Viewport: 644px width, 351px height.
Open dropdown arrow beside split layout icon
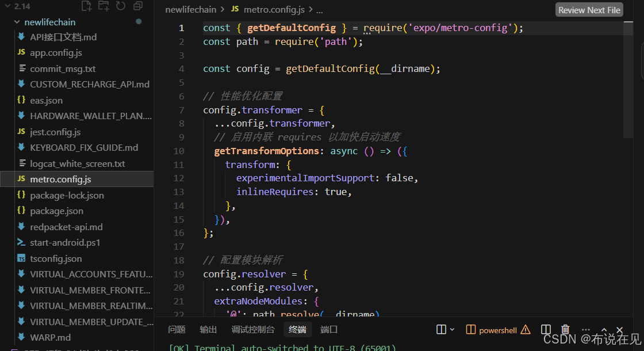[452, 330]
